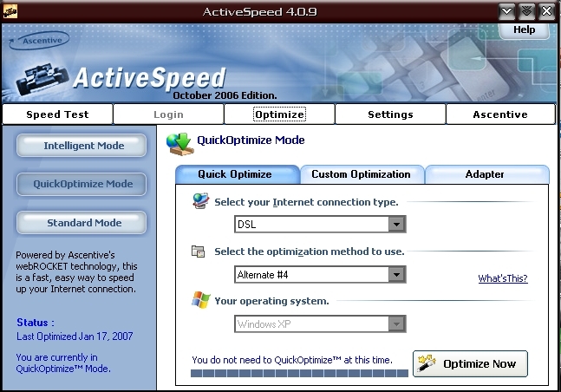Go to the Speed Test section
The image size is (561, 392).
click(x=57, y=114)
